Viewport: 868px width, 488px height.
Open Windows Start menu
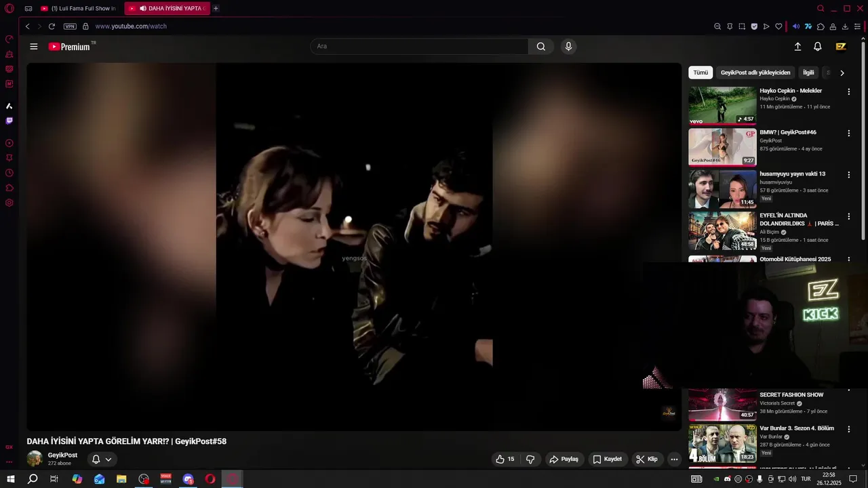(11, 479)
